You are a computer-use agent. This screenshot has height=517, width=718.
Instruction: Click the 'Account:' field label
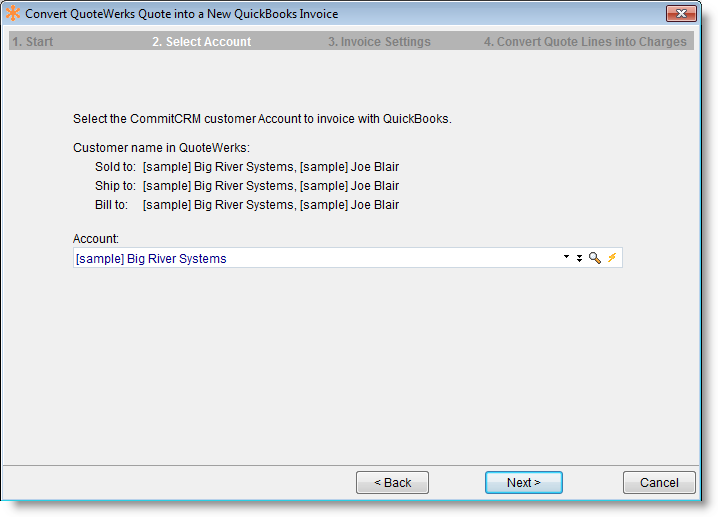(96, 239)
